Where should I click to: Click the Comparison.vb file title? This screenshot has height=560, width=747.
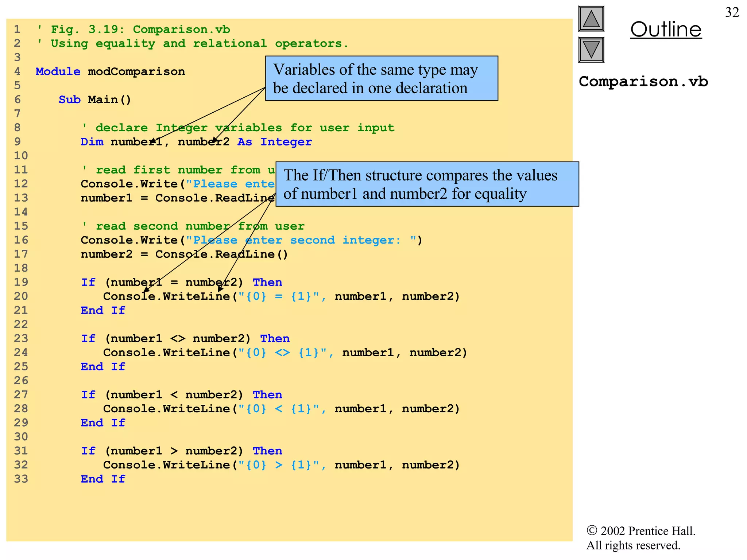(x=643, y=82)
